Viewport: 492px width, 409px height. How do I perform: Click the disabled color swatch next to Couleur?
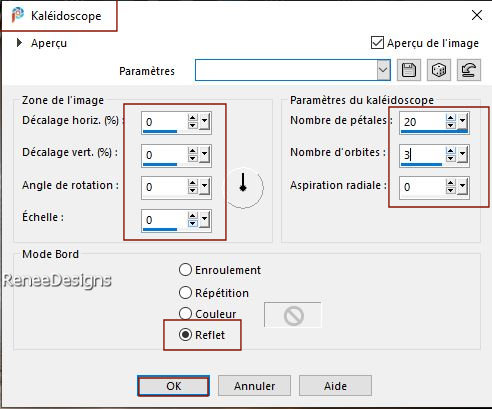coord(293,315)
